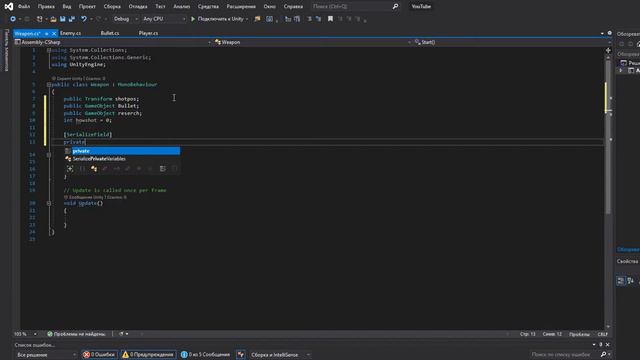640x360 pixels.
Task: Open the Сборка menu
Action: coord(112,7)
